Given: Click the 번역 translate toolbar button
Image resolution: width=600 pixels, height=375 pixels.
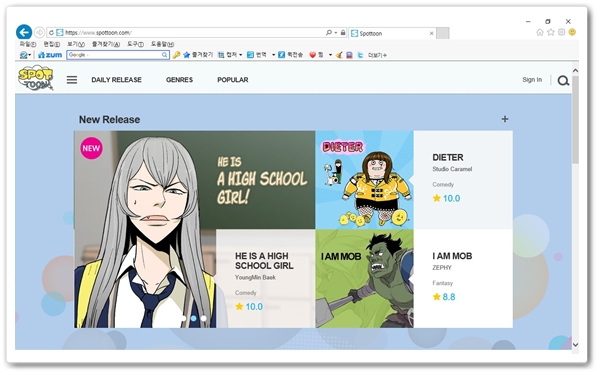Looking at the screenshot, I should (x=257, y=55).
